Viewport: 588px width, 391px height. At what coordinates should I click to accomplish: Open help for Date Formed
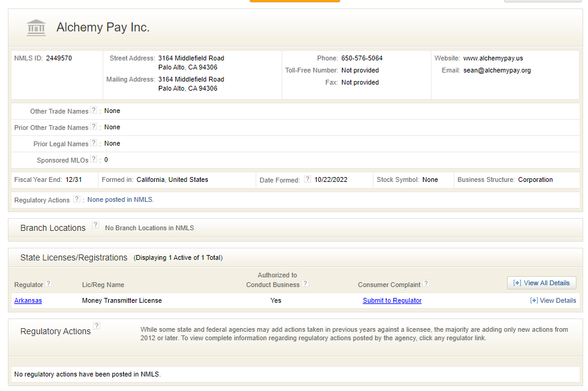[x=309, y=178]
